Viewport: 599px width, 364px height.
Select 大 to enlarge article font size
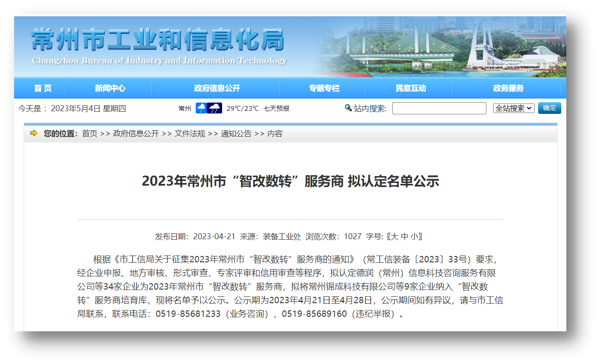395,236
